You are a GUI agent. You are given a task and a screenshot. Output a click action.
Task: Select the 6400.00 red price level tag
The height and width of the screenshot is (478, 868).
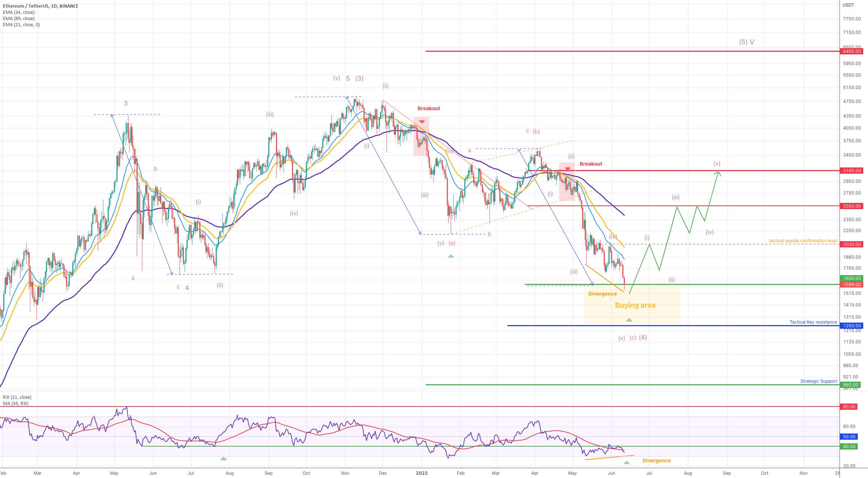click(x=852, y=51)
